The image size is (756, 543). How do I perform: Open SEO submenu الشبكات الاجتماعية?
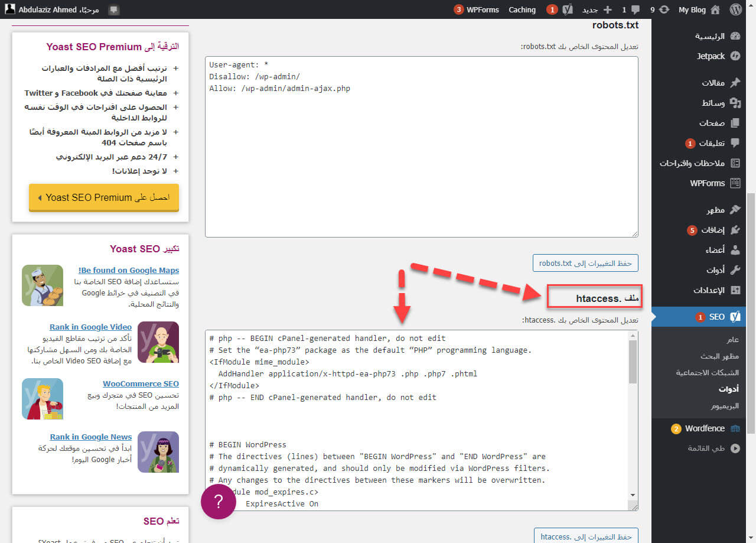tap(708, 373)
